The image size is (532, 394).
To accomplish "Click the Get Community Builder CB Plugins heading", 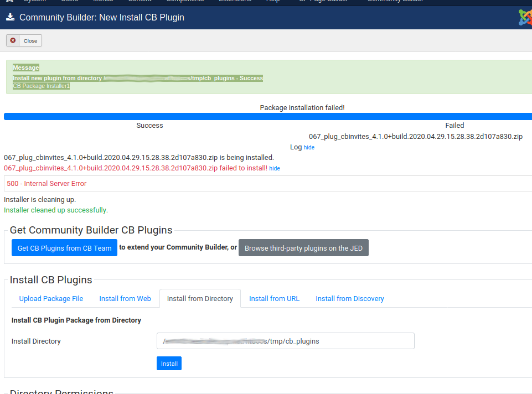I will coord(91,230).
